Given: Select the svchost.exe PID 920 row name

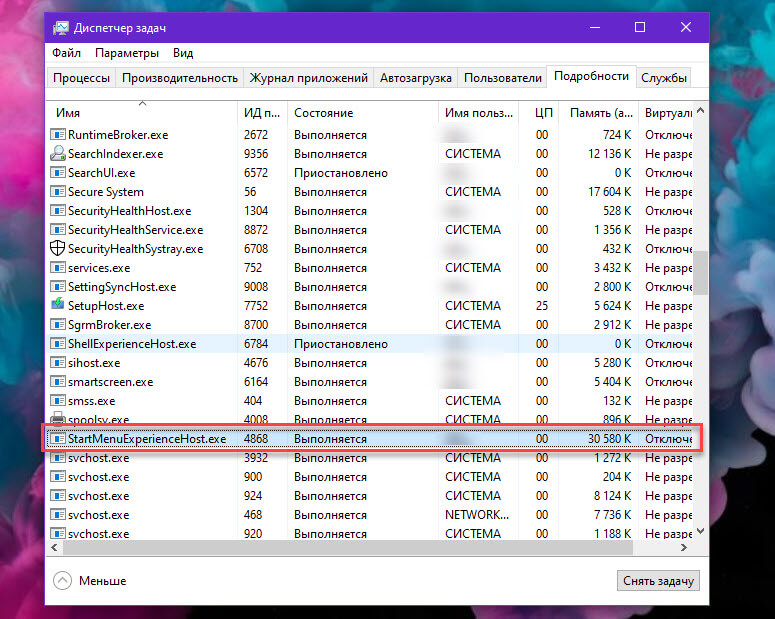Looking at the screenshot, I should 98,534.
